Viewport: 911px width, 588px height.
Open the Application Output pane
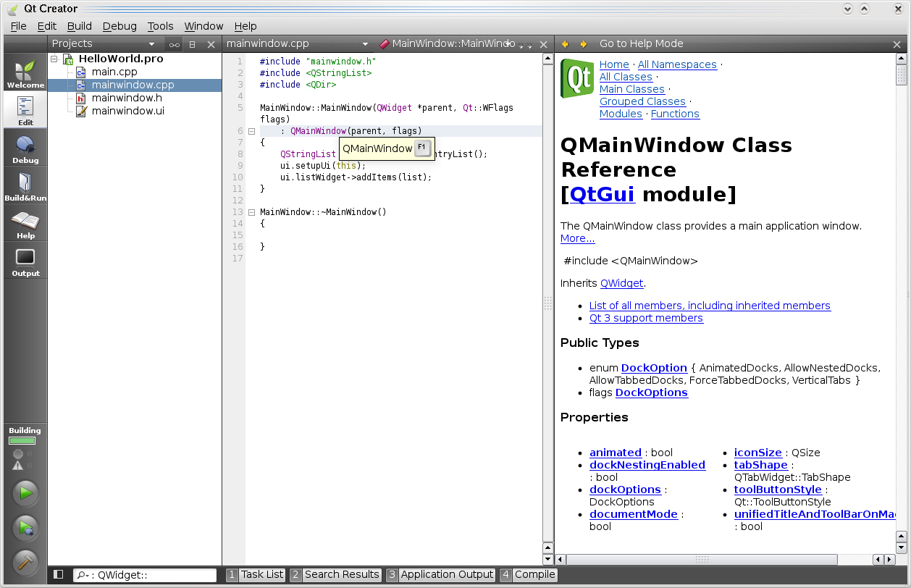(x=440, y=574)
